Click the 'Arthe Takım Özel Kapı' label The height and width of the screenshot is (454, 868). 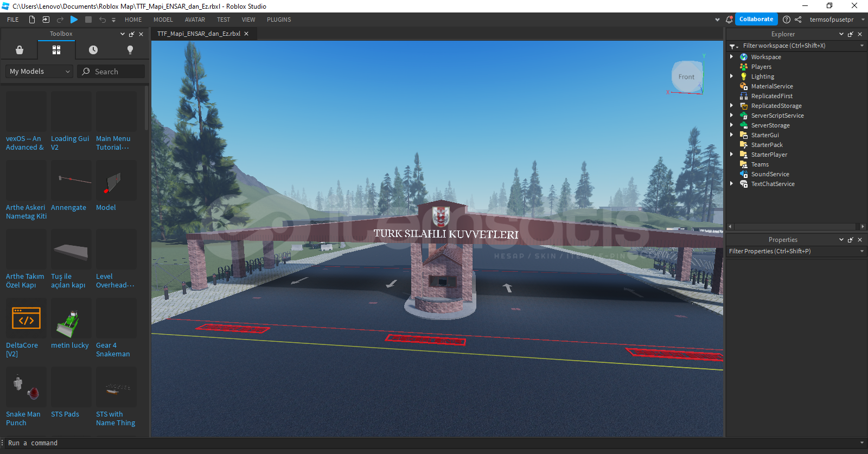click(x=25, y=281)
